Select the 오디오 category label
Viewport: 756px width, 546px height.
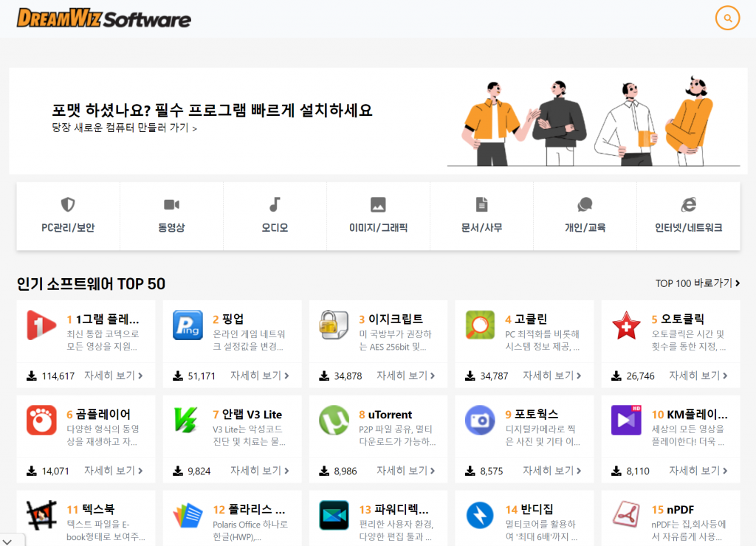click(275, 227)
